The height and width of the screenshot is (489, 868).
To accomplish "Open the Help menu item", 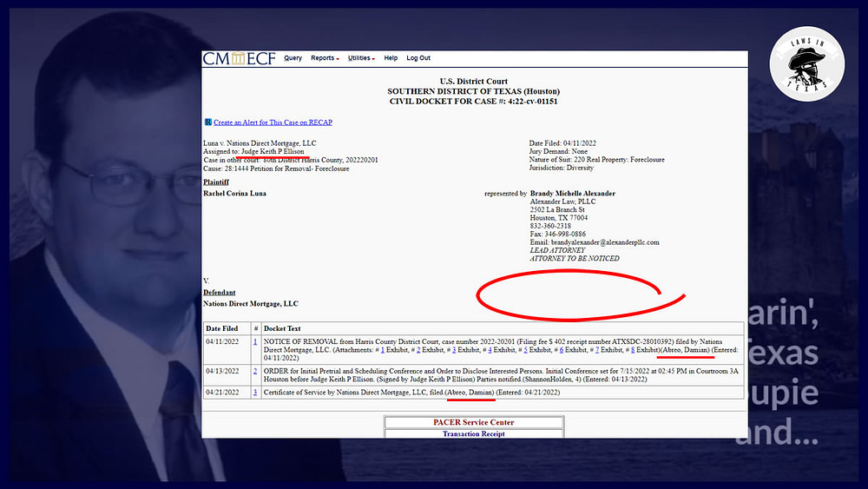I will (391, 58).
